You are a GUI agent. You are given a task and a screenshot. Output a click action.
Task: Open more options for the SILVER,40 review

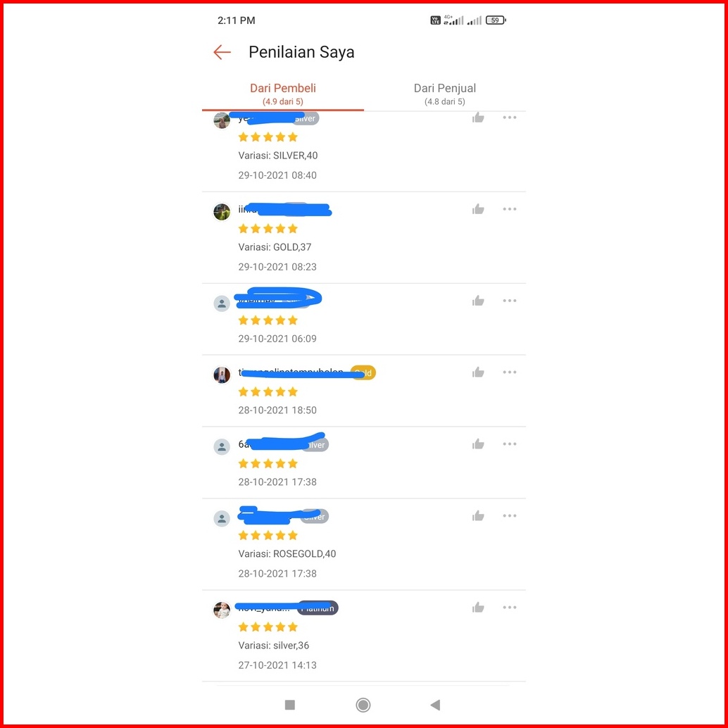coord(510,118)
